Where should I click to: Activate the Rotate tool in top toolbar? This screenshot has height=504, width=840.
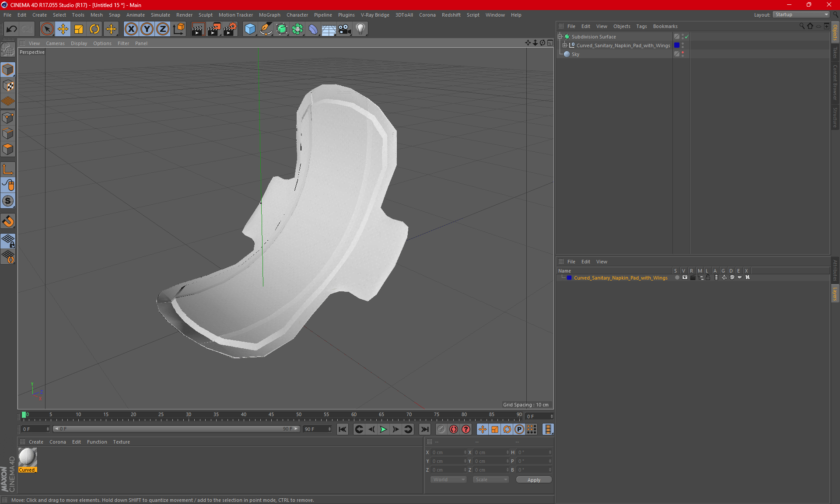tap(94, 29)
